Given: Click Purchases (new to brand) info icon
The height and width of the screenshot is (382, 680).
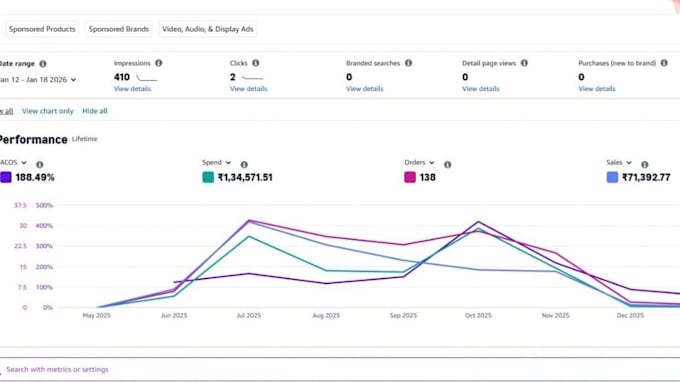Looking at the screenshot, I should point(664,63).
